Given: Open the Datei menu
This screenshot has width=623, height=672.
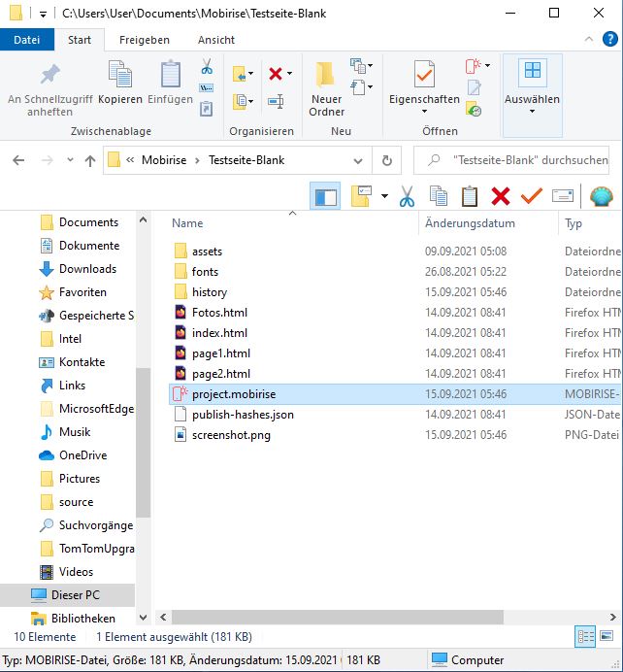Looking at the screenshot, I should click(27, 40).
